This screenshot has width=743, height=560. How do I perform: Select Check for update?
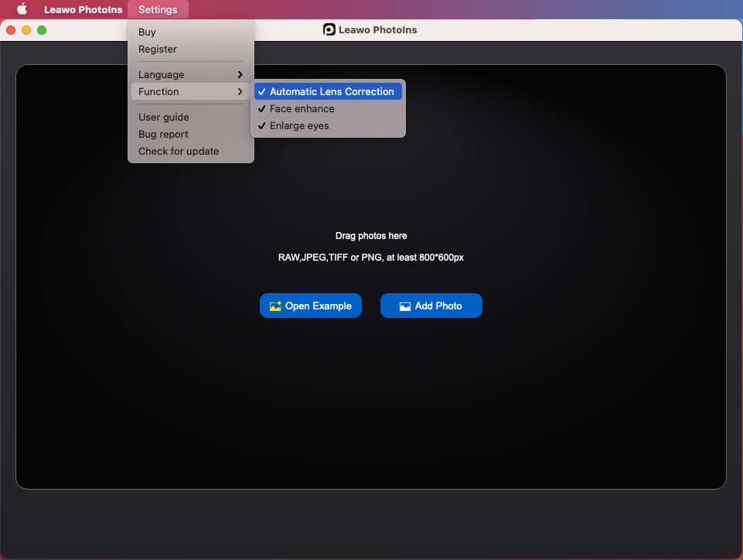pos(190,152)
